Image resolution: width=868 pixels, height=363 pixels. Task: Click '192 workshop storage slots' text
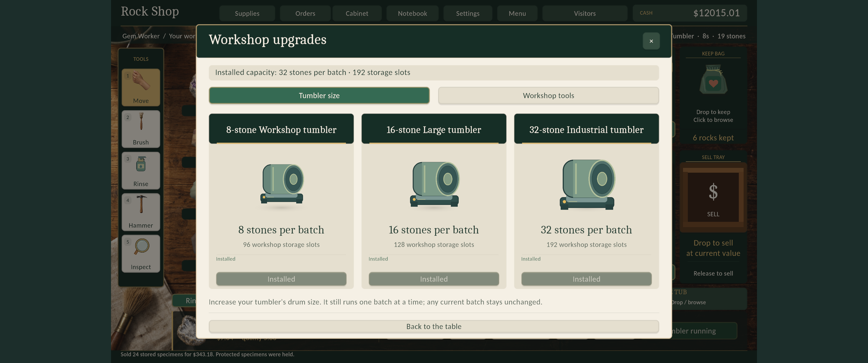(587, 245)
